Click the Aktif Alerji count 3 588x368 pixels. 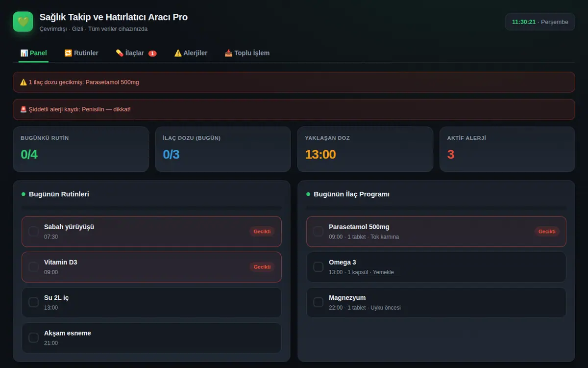tap(451, 155)
